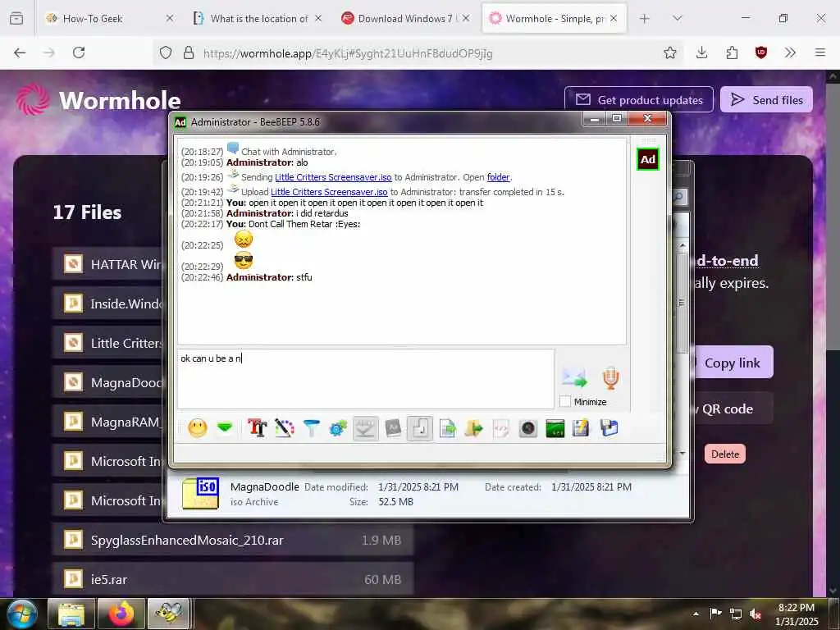The height and width of the screenshot is (630, 840).
Task: Click the shield tracking protection icon
Action: [x=166, y=52]
